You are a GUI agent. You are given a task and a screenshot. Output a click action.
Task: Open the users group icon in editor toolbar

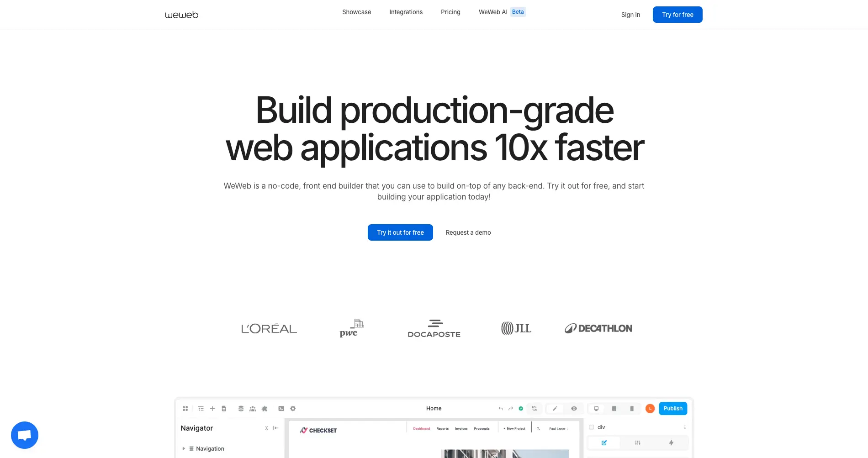[253, 409]
